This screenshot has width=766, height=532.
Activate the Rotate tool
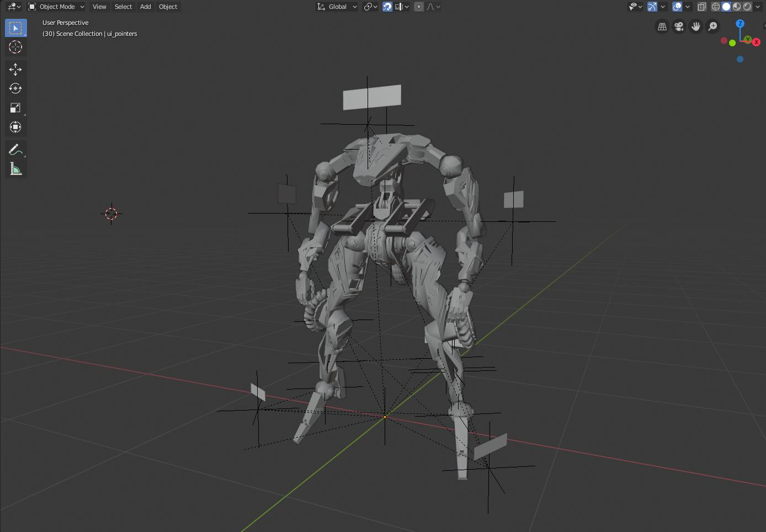coord(15,88)
